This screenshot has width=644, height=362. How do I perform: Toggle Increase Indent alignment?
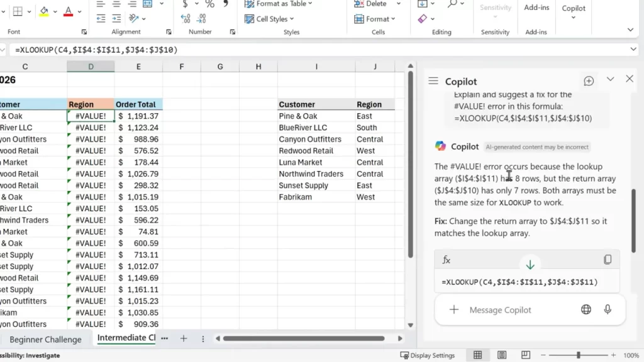click(x=116, y=18)
